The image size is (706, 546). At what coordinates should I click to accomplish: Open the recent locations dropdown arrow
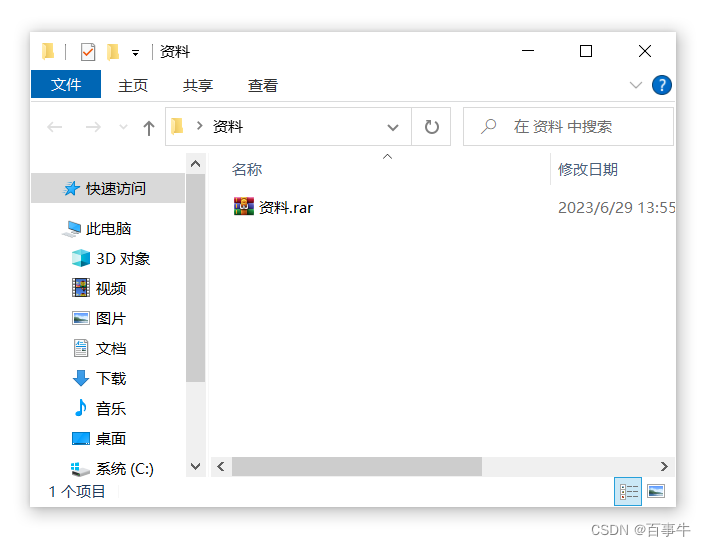click(123, 127)
